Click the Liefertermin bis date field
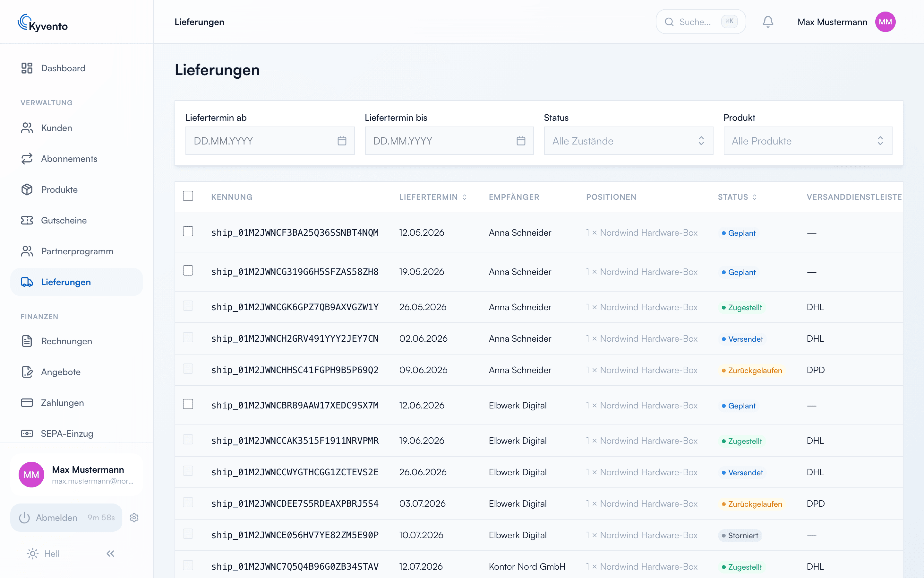The image size is (924, 578). coord(449,141)
